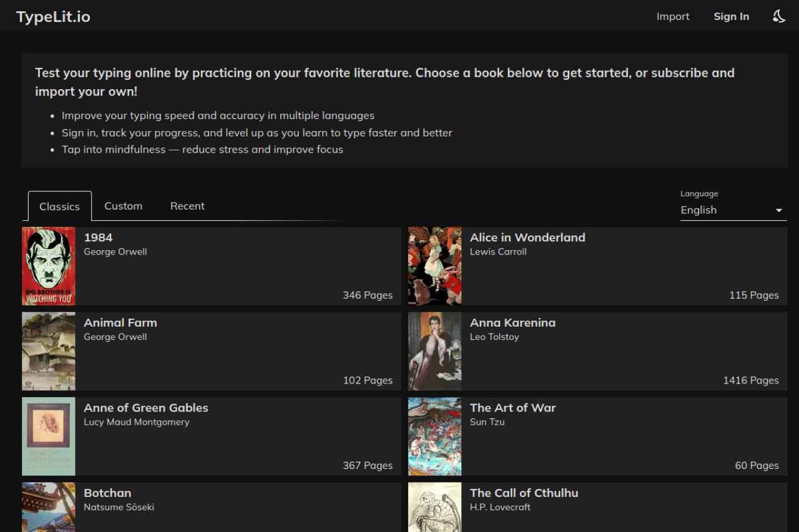This screenshot has height=532, width=799.
Task: Open the Anne of Green Gables cover
Action: [49, 437]
